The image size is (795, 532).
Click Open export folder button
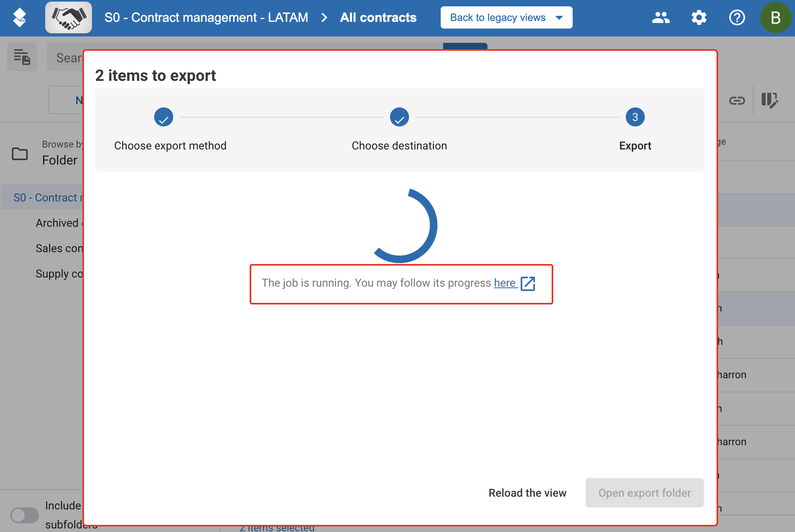tap(645, 493)
